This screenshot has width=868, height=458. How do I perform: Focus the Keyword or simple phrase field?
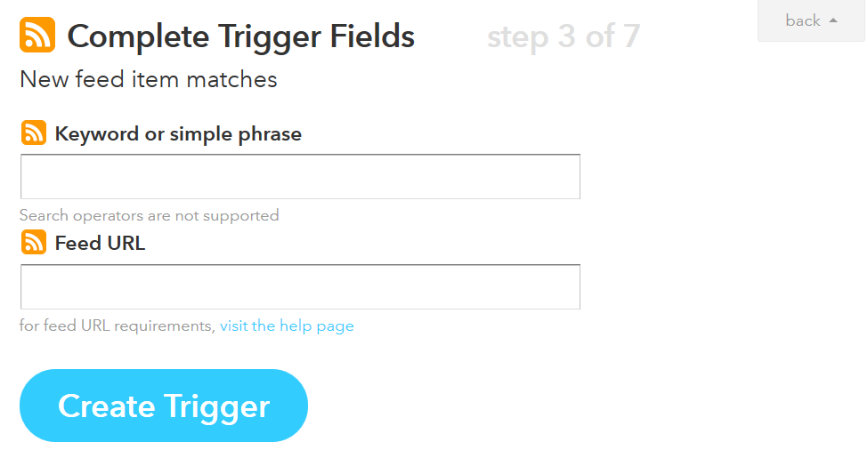(x=300, y=177)
